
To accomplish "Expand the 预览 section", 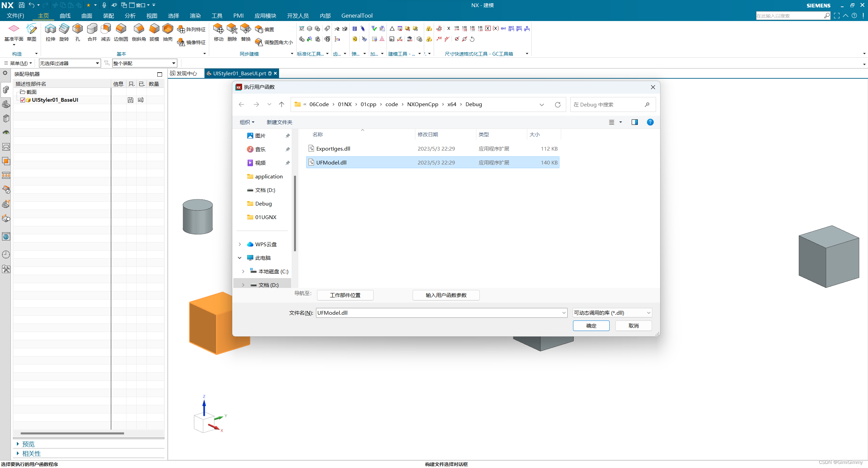I will [18, 444].
